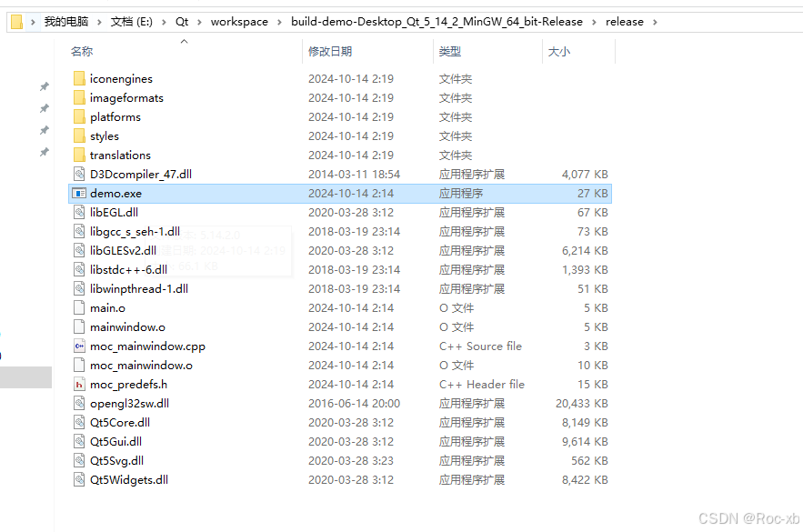Click the iconengines folder icon
This screenshot has width=803, height=532.
tap(79, 78)
